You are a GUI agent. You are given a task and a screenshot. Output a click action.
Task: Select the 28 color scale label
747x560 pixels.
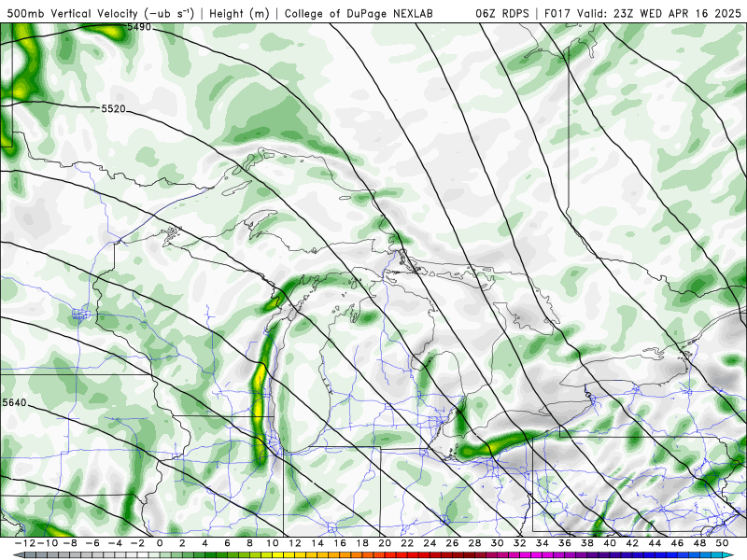pyautogui.click(x=475, y=543)
